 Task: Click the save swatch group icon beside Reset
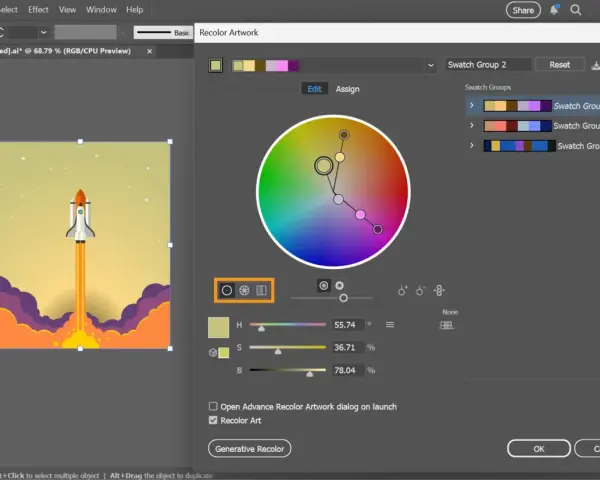point(595,65)
